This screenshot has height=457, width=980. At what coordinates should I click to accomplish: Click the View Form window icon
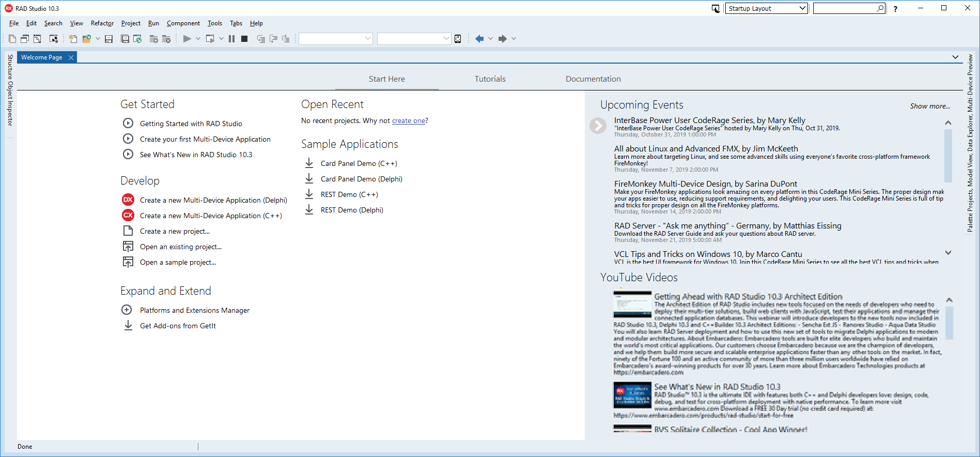point(25,39)
